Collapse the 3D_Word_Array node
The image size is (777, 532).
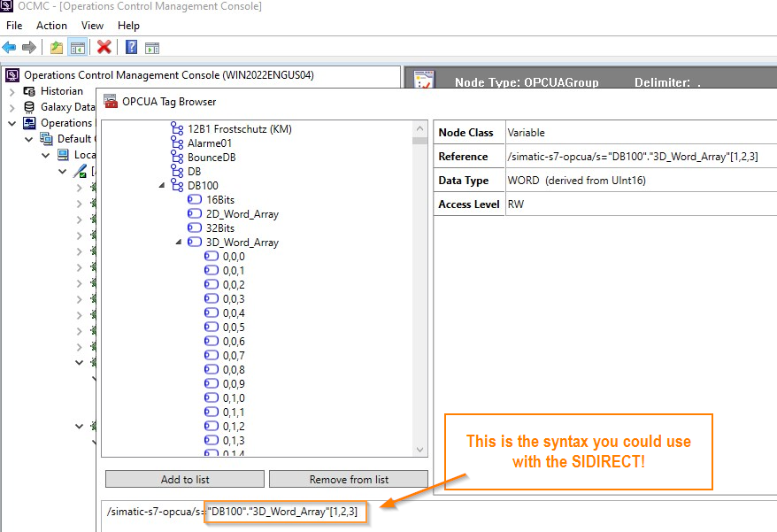point(179,243)
